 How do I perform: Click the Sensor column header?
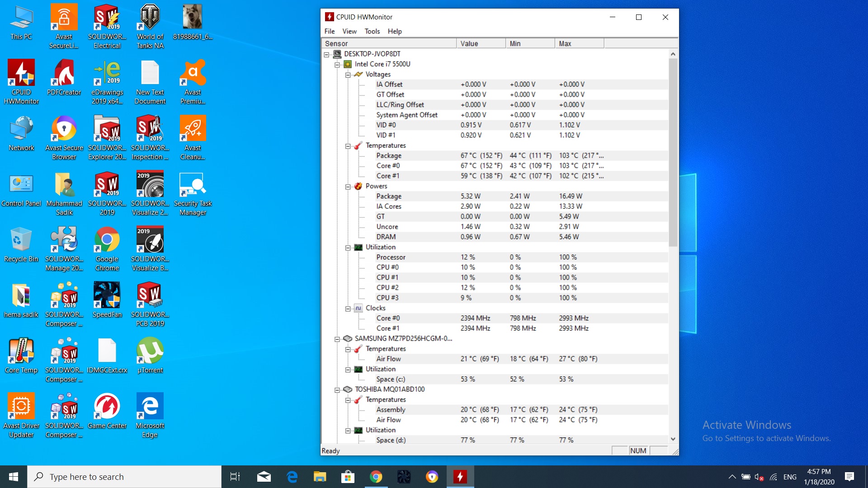(x=389, y=43)
